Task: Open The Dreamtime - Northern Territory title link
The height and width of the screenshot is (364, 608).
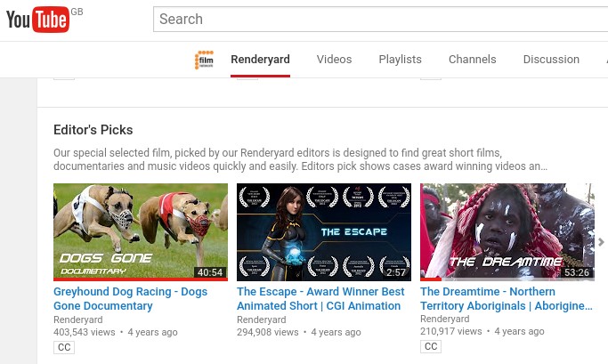Action: (506, 298)
